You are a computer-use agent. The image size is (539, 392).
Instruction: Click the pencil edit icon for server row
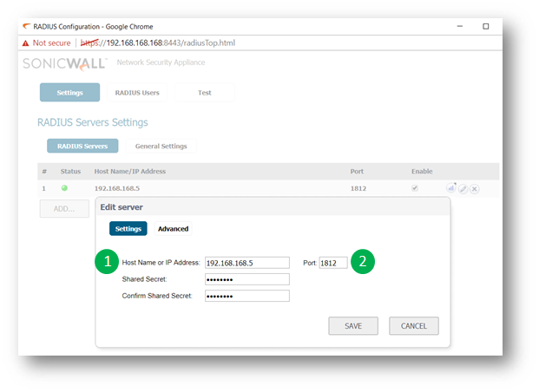click(463, 188)
